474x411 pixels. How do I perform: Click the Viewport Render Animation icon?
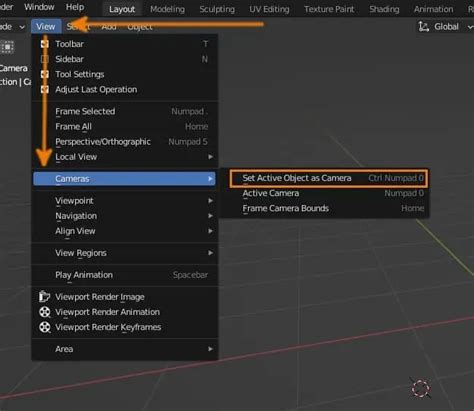(44, 312)
